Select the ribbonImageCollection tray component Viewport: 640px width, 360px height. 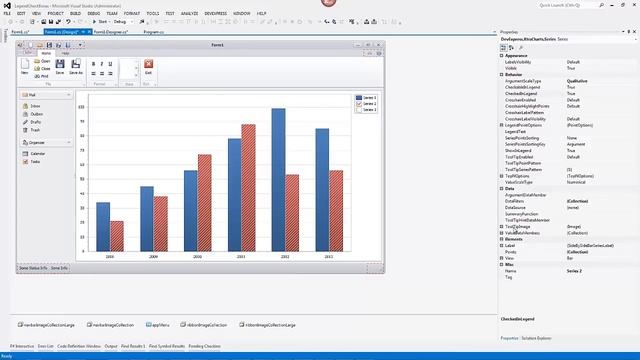pos(204,325)
